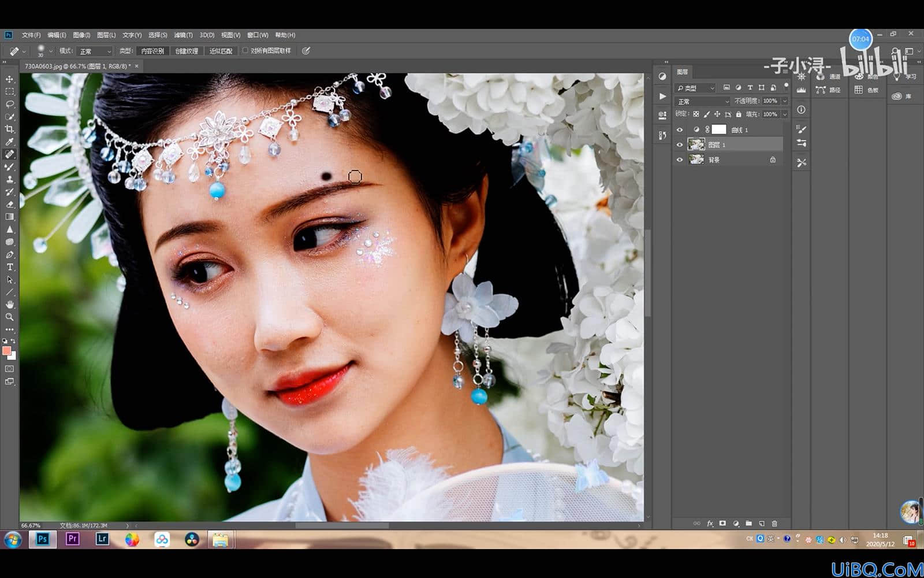The width and height of the screenshot is (924, 578).
Task: Open the 填充 fill slider arrow
Action: tap(784, 114)
